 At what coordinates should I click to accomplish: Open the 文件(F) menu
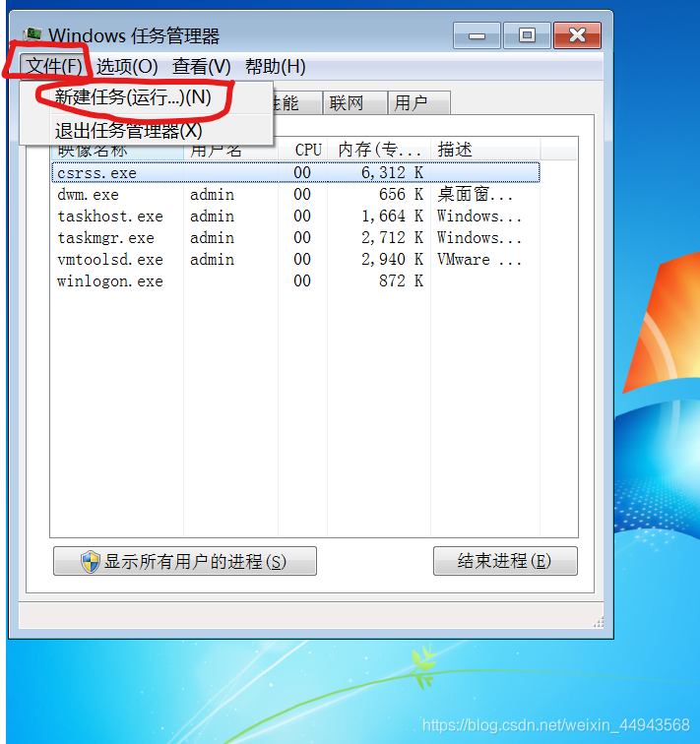tap(54, 66)
